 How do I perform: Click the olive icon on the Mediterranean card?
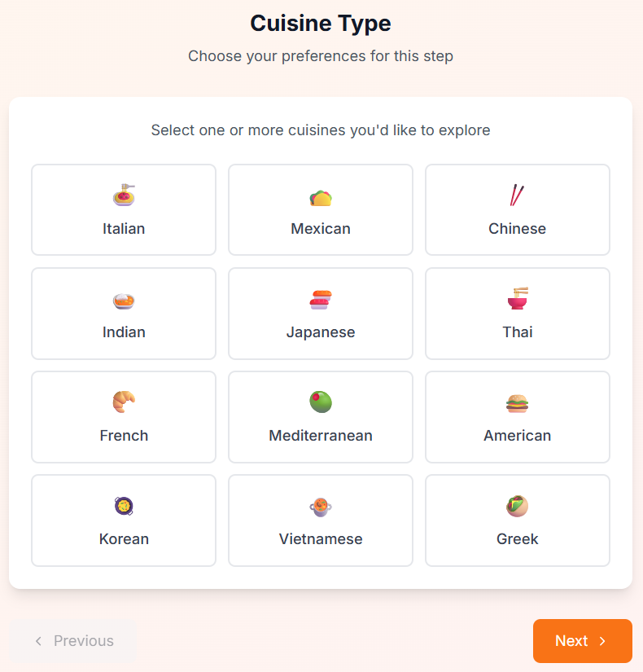[321, 402]
